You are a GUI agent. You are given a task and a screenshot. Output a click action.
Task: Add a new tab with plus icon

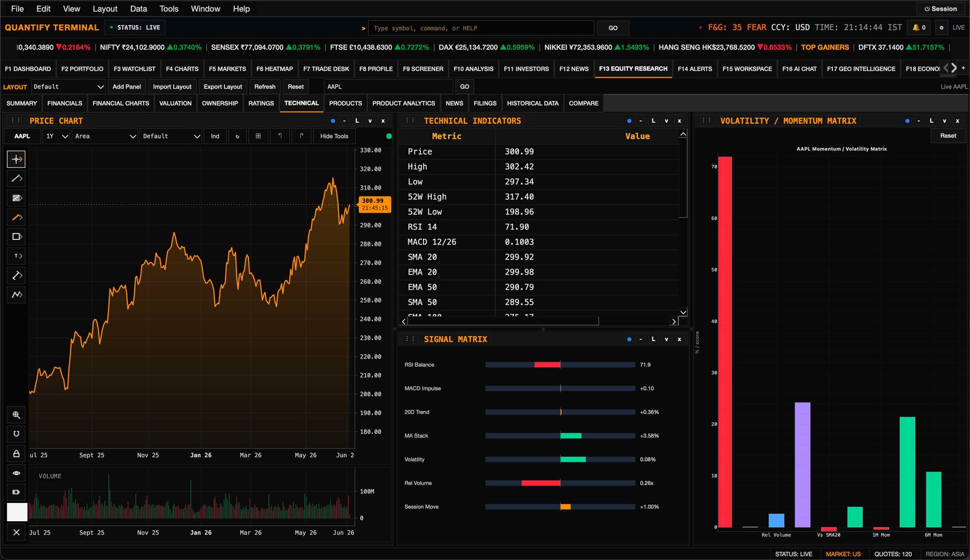pyautogui.click(x=963, y=68)
